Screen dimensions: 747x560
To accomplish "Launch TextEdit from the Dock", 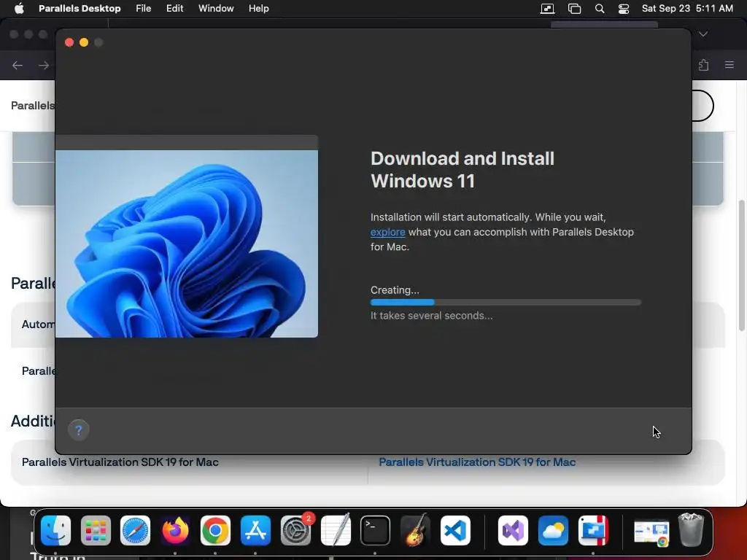I will (336, 531).
